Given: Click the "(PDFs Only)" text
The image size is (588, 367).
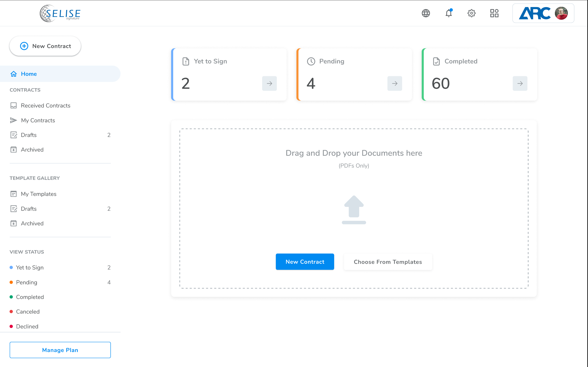Looking at the screenshot, I should tap(354, 166).
